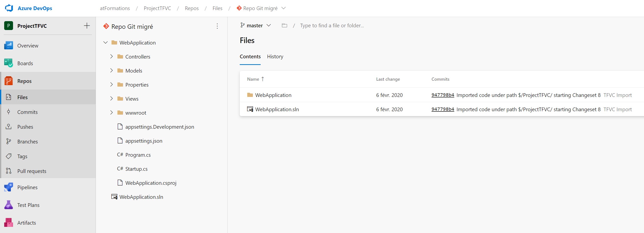Click the root folder icon in path bar
This screenshot has width=644, height=233.
pos(285,25)
